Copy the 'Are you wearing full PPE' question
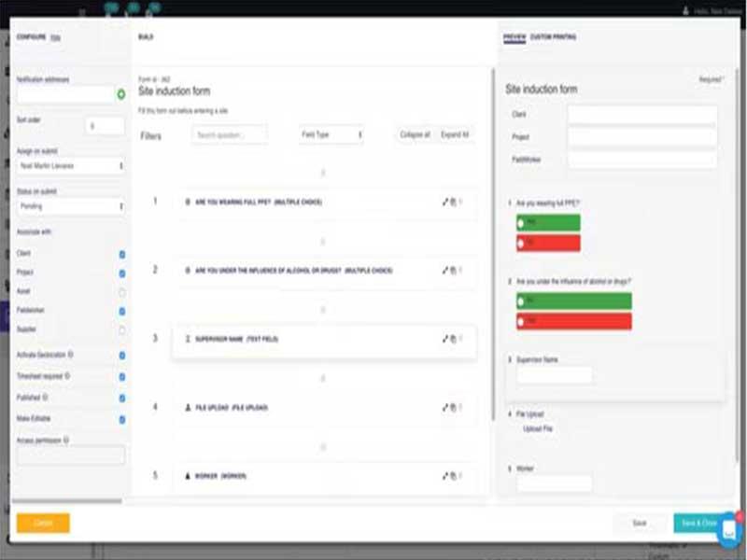The width and height of the screenshot is (747, 560). pyautogui.click(x=453, y=202)
